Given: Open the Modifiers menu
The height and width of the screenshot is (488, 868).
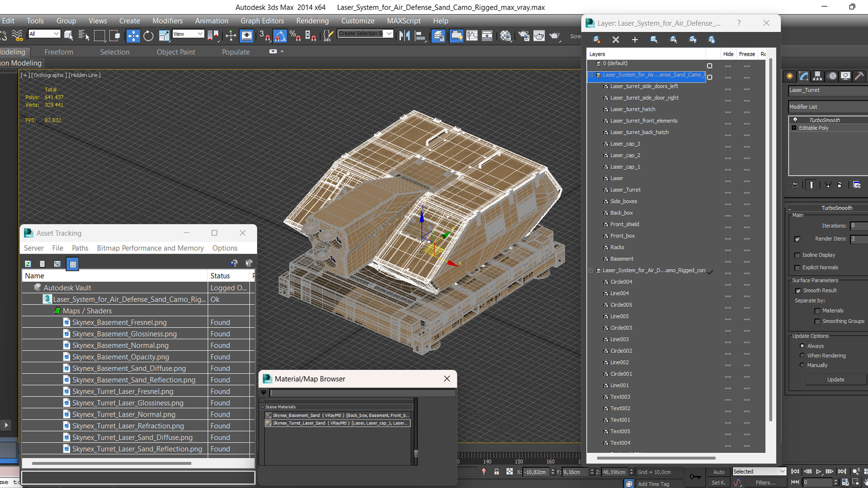Looking at the screenshot, I should pyautogui.click(x=167, y=21).
